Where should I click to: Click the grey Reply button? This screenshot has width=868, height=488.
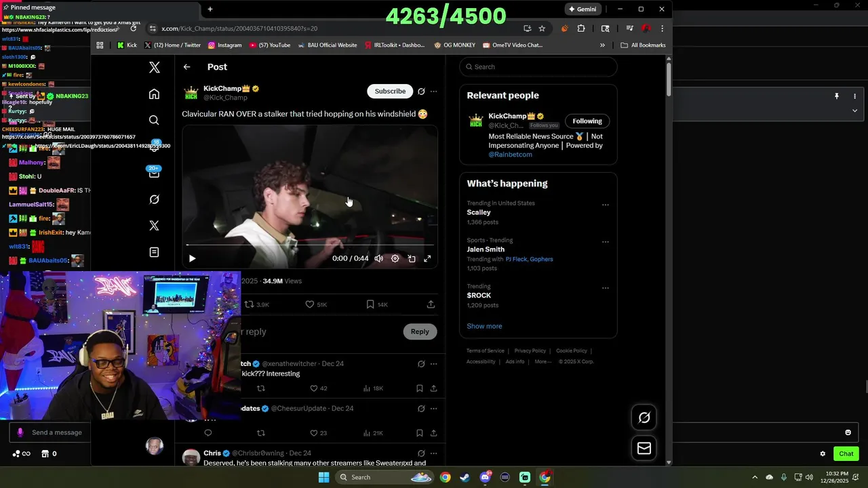tap(420, 331)
